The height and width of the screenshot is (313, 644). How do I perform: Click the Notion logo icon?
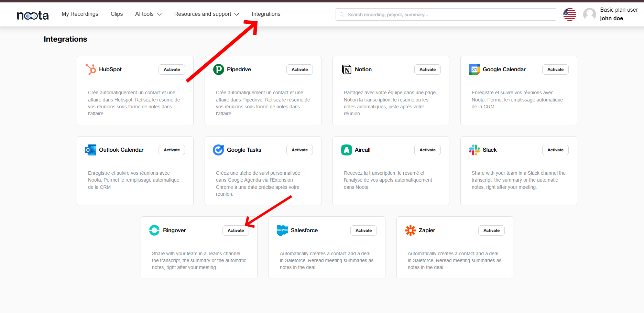point(346,69)
